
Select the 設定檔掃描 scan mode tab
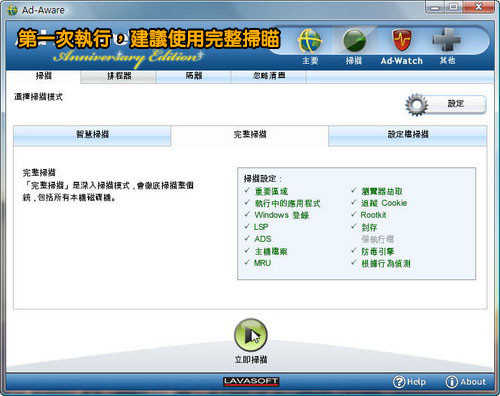[408, 135]
